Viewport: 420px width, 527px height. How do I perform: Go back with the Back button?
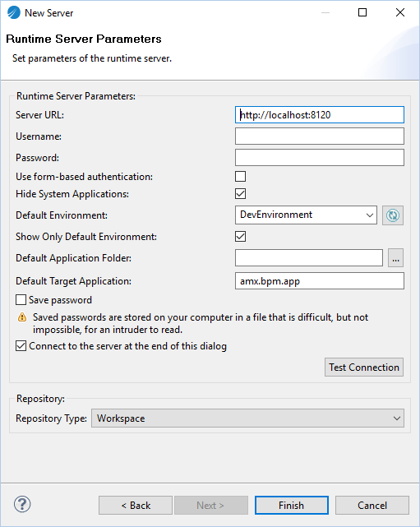(136, 505)
